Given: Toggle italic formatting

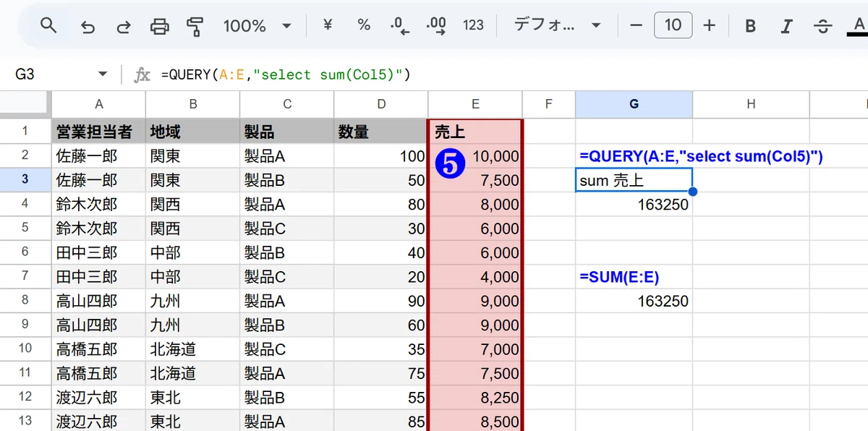Looking at the screenshot, I should click(x=786, y=27).
